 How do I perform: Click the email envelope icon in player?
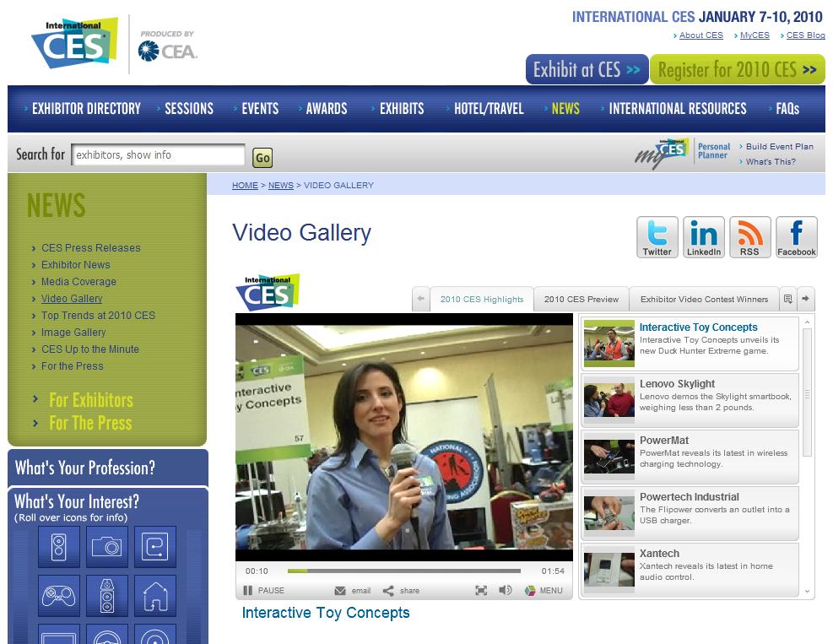click(x=340, y=591)
